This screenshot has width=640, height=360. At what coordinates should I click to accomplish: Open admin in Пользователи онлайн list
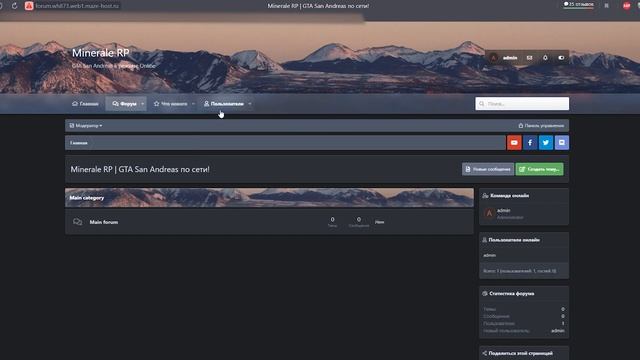pos(489,256)
